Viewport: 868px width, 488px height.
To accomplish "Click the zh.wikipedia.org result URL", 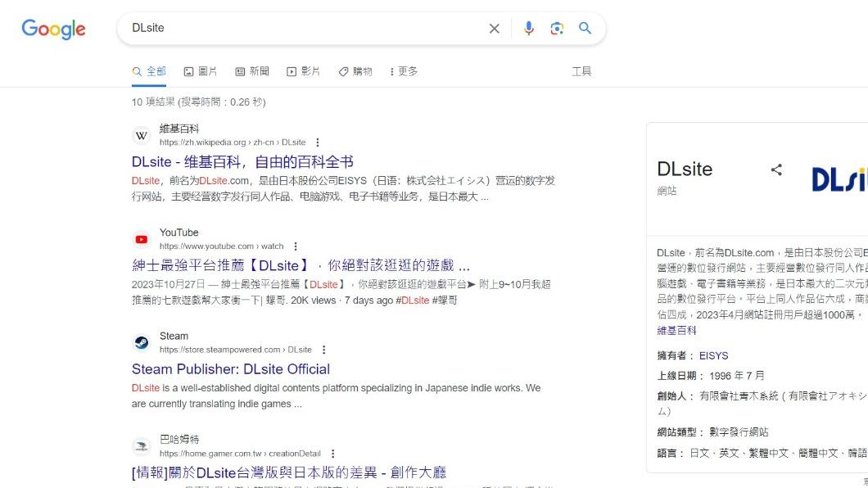I will [x=233, y=142].
